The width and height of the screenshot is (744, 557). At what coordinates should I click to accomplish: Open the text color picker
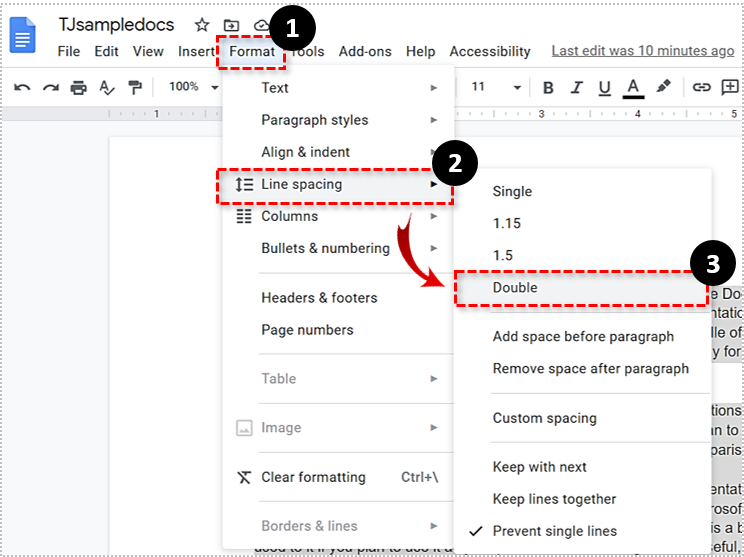pos(633,89)
